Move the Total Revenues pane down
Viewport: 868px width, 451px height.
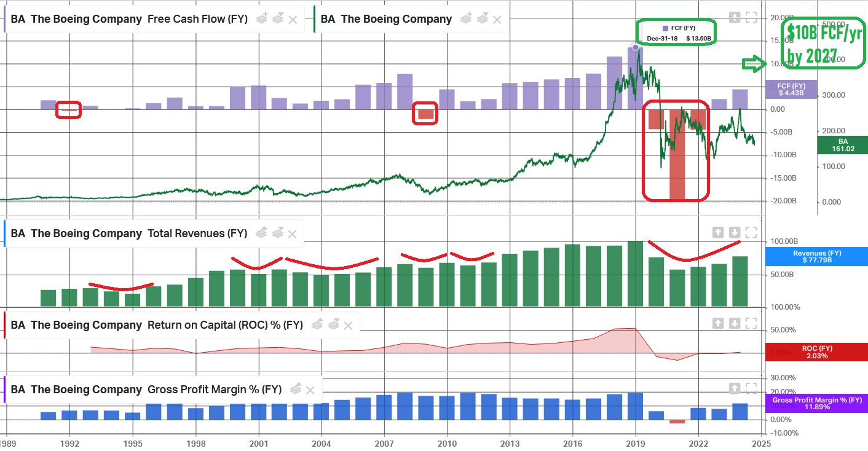click(735, 232)
